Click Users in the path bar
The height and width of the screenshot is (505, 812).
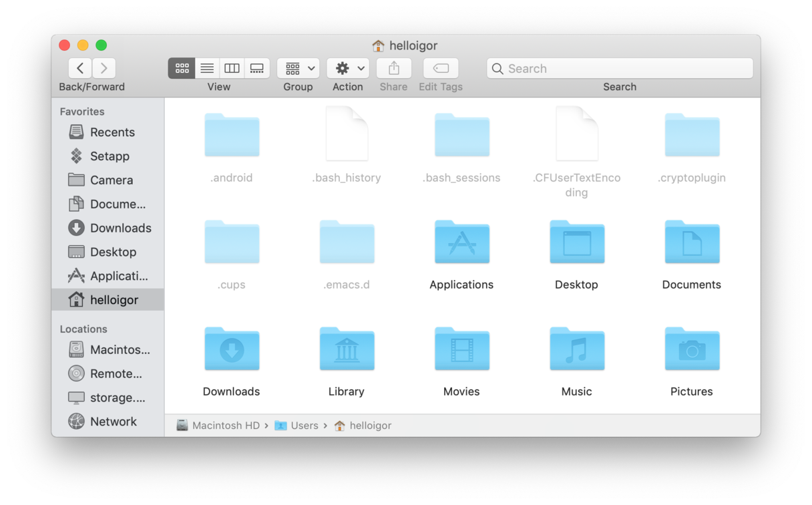pyautogui.click(x=304, y=426)
